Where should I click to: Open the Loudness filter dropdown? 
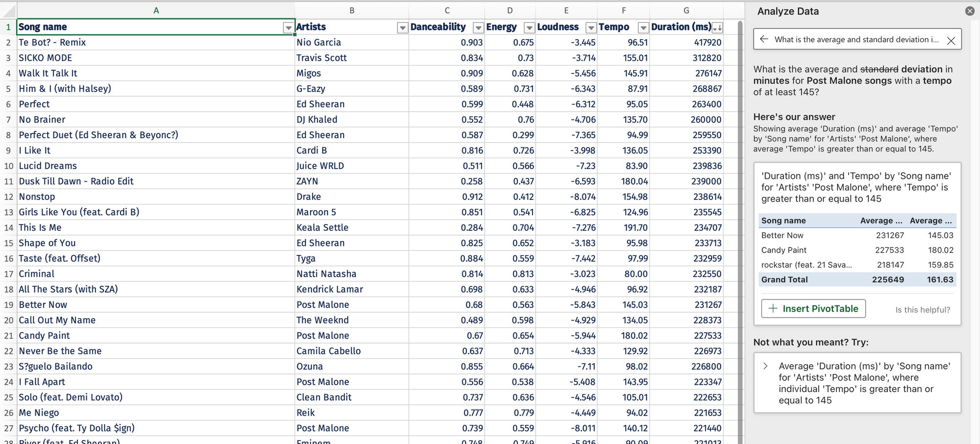pyautogui.click(x=591, y=27)
